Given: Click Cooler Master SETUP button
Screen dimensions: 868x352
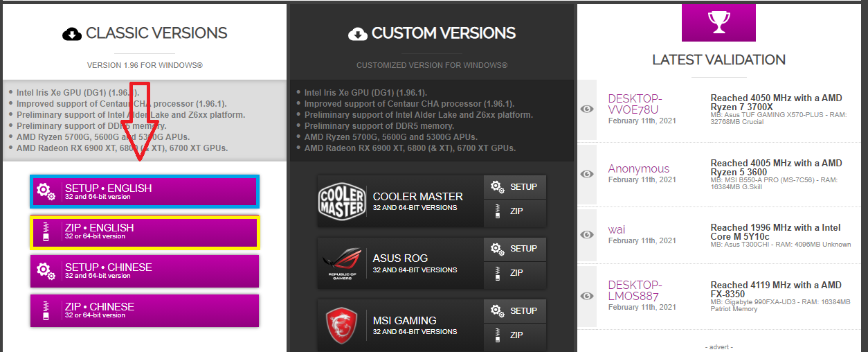Looking at the screenshot, I should coord(515,187).
